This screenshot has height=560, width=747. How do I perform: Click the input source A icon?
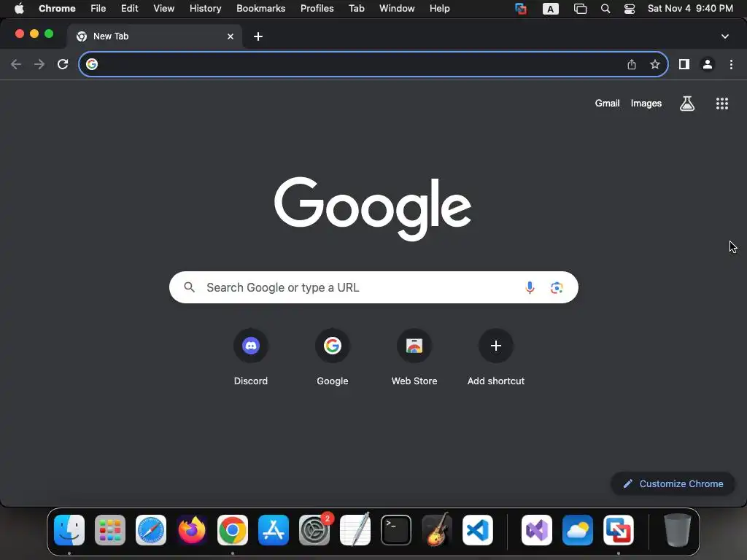551,9
